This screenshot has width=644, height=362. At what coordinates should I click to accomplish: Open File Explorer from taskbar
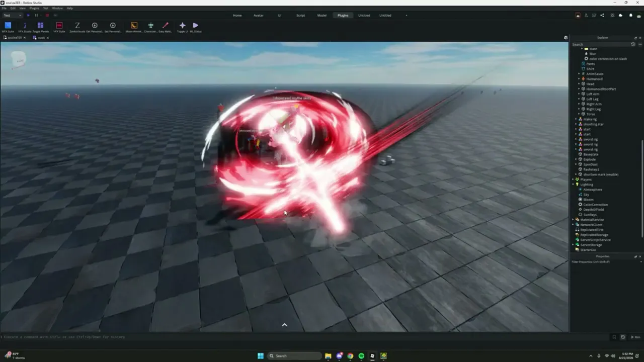(x=328, y=356)
